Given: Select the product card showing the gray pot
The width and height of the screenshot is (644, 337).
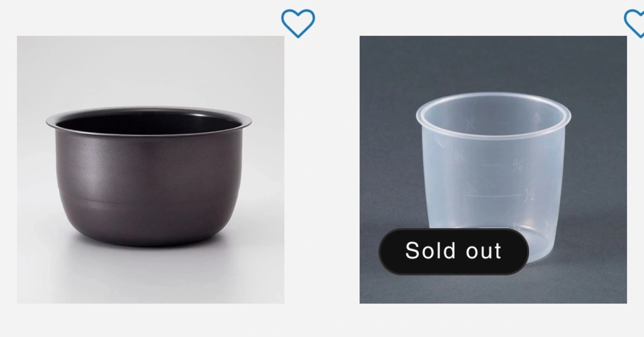Looking at the screenshot, I should click(x=150, y=170).
